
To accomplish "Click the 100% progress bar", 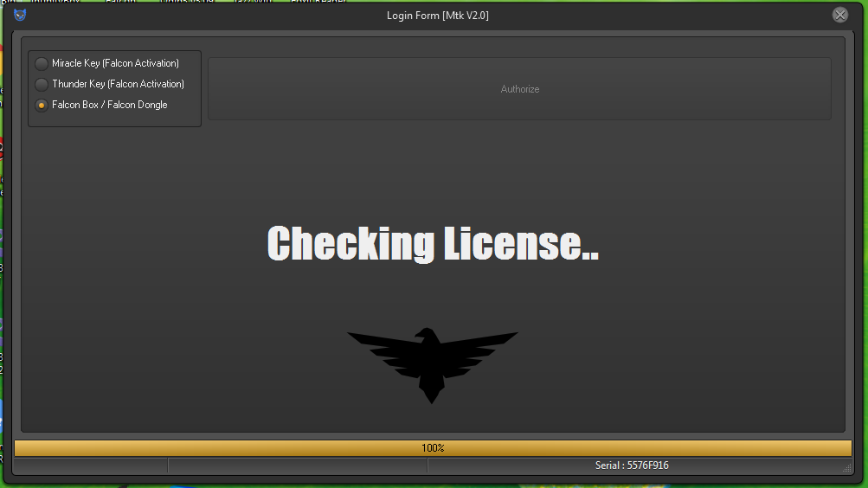I will point(433,447).
